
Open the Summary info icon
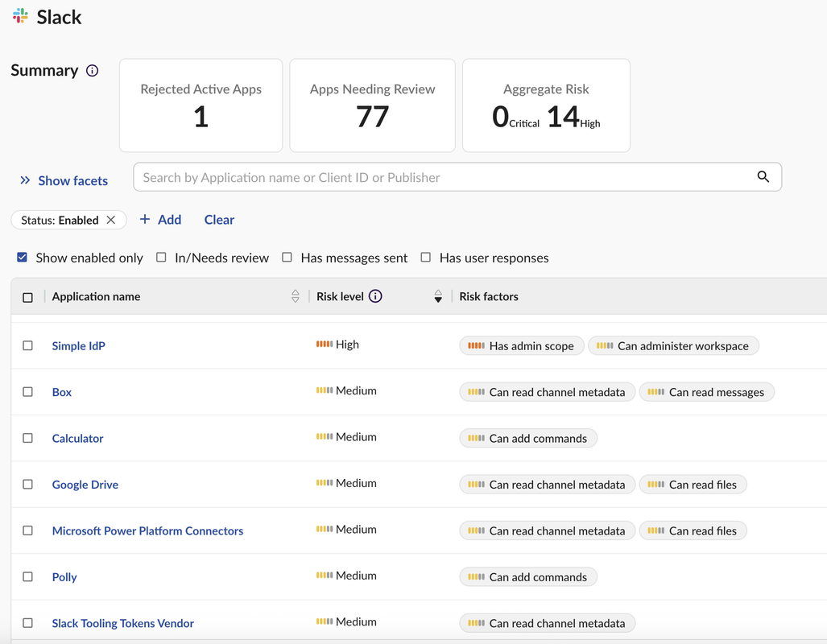[93, 71]
